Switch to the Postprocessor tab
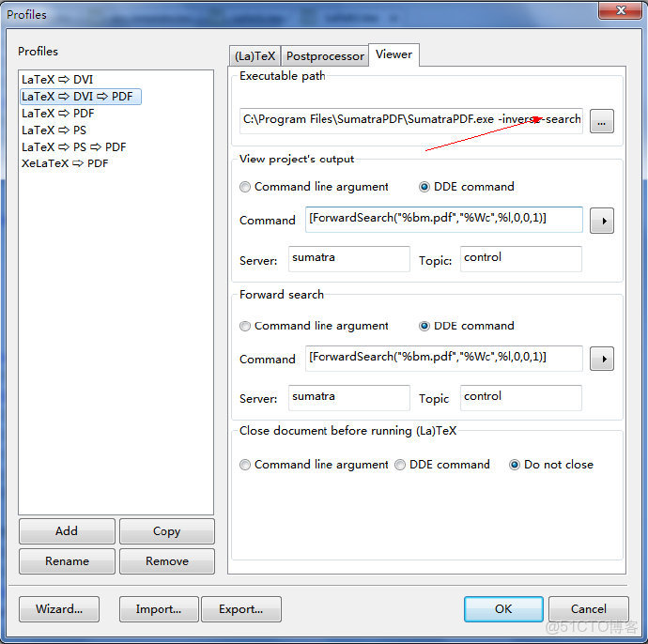The width and height of the screenshot is (648, 644). pyautogui.click(x=325, y=55)
